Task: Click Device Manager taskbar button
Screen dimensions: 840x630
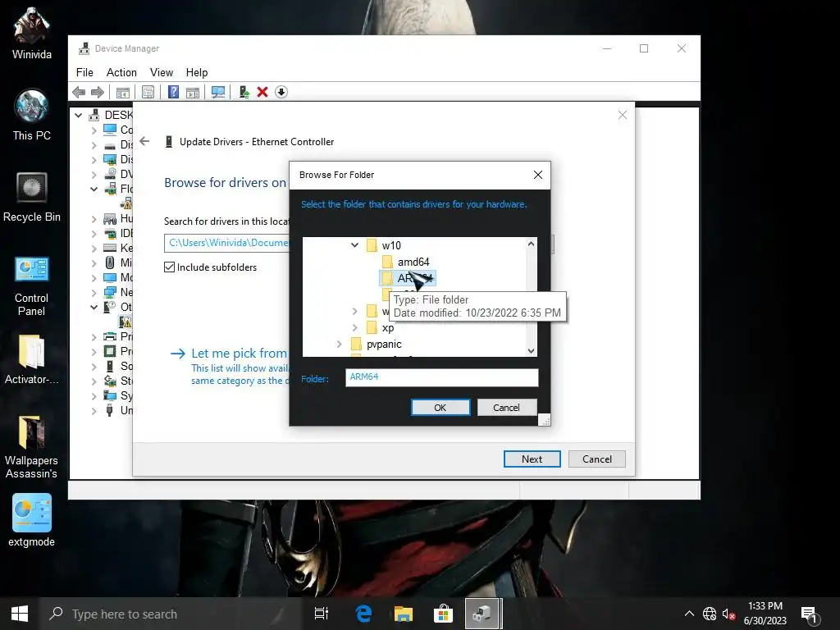Action: (x=482, y=614)
